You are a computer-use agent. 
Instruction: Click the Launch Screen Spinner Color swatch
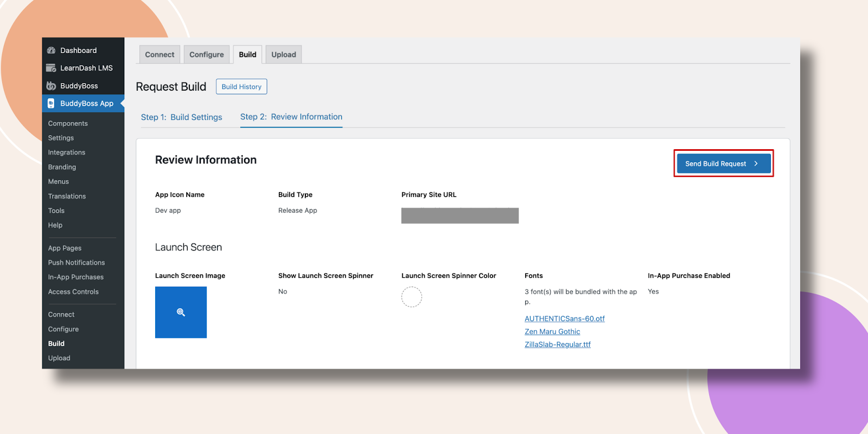point(412,297)
